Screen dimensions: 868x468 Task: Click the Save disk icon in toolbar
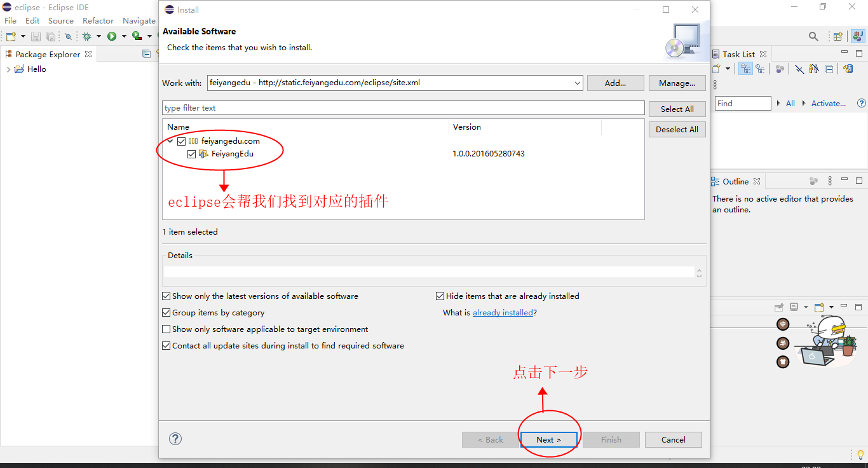[36, 37]
